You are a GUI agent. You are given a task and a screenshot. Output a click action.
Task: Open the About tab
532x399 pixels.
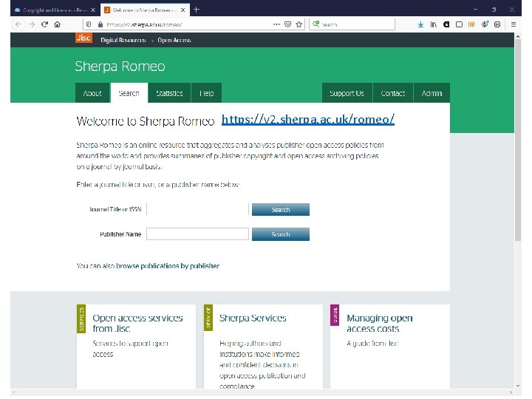[x=92, y=93]
